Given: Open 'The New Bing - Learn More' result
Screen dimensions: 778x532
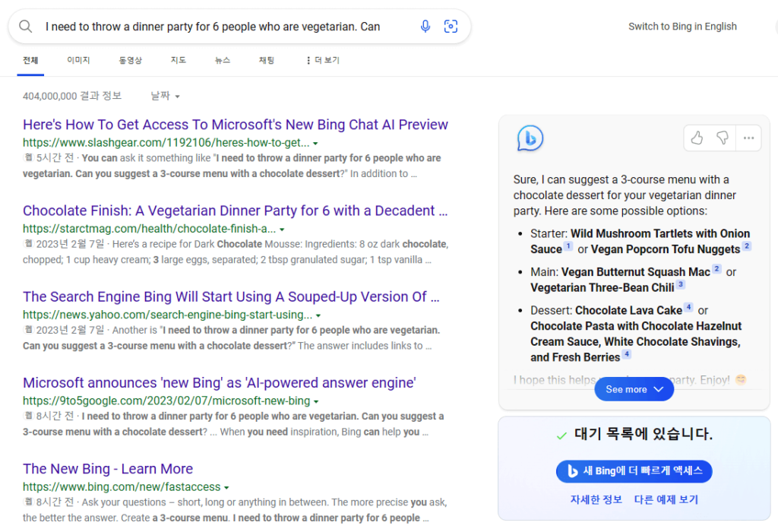Looking at the screenshot, I should (x=108, y=469).
